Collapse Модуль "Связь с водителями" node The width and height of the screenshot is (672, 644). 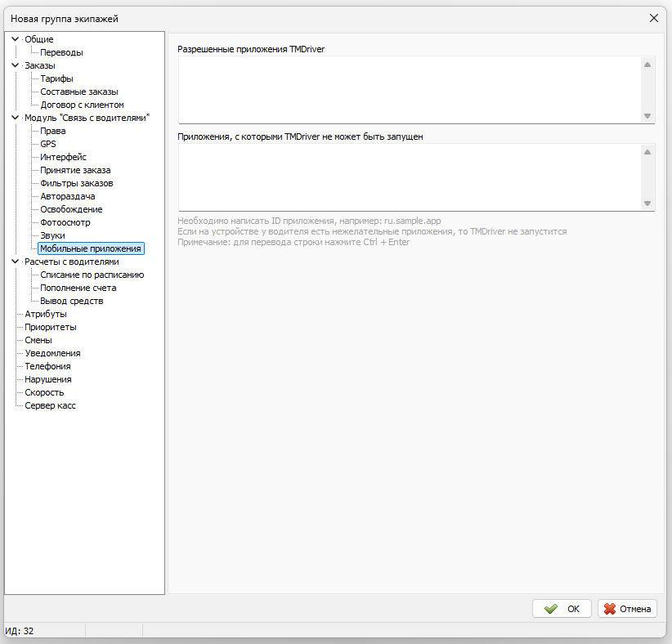coord(16,118)
